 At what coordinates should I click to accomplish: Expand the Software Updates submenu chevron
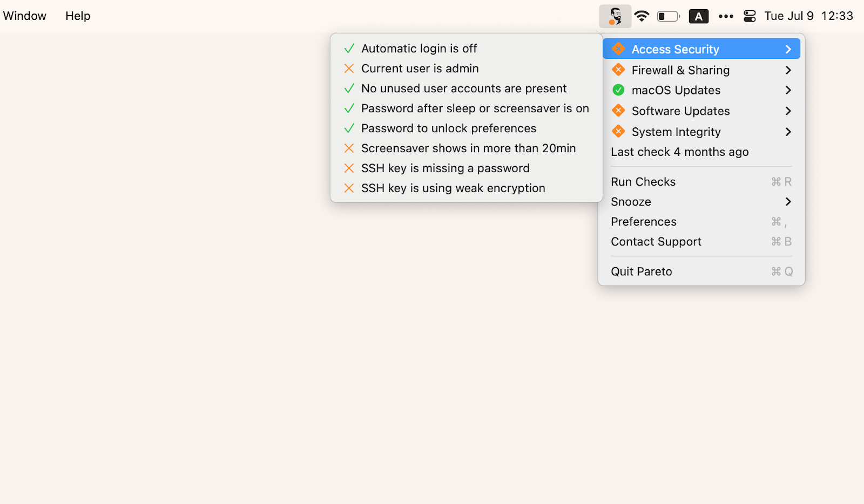[x=788, y=111]
